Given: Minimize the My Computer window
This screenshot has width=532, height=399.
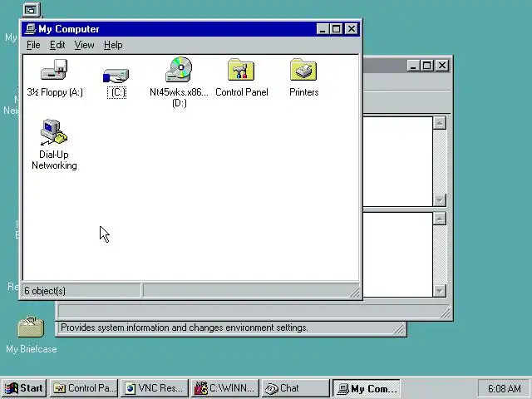Looking at the screenshot, I should [323, 29].
